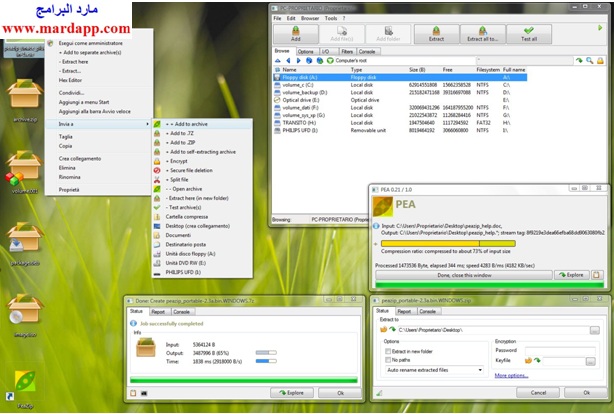The width and height of the screenshot is (614, 414).
Task: Go up one level with the up-arrow icon
Action: pyautogui.click(x=278, y=61)
